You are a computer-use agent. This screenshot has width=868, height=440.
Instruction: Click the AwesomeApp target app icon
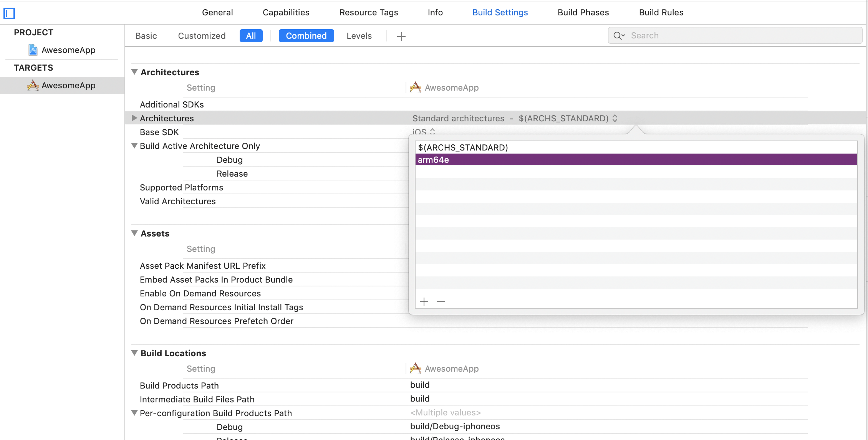point(33,85)
